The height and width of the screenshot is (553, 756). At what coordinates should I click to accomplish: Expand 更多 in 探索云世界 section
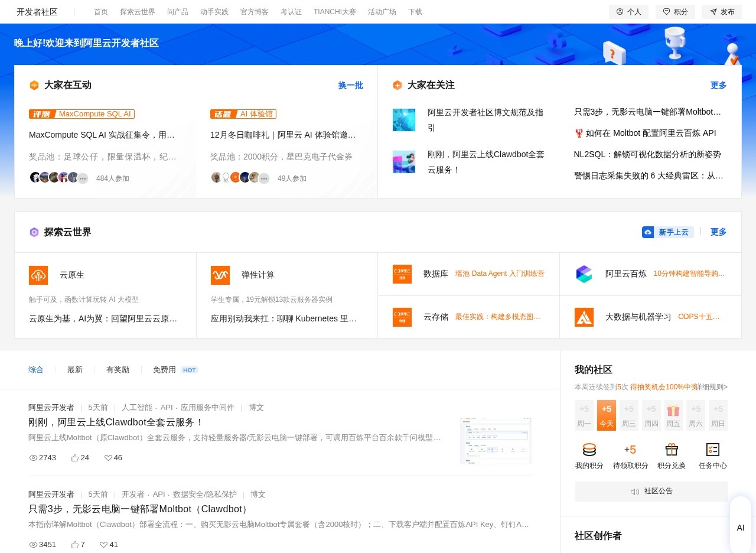(718, 232)
